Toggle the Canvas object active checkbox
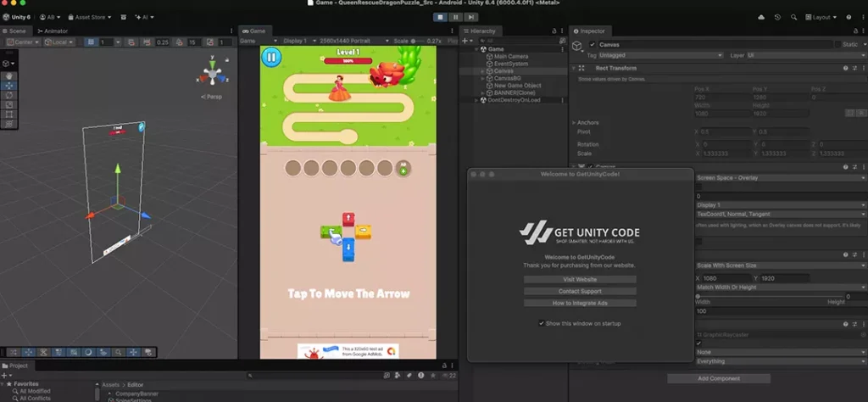Screen dimensions: 868x402 point(593,44)
